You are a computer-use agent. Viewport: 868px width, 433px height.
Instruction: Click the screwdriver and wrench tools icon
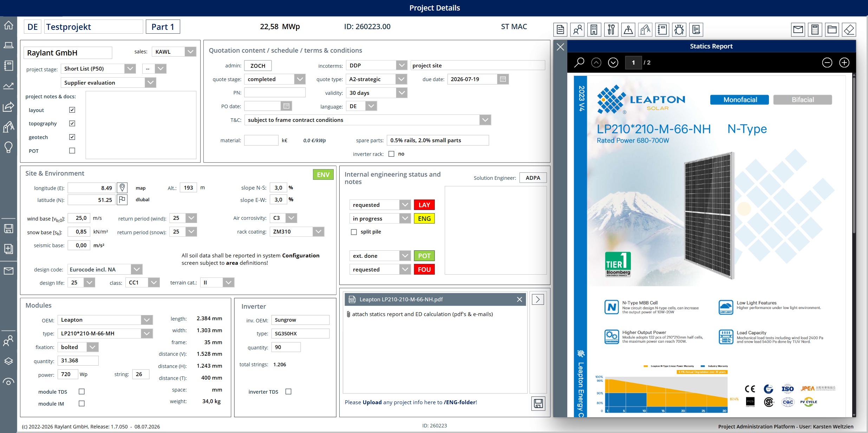(x=611, y=29)
